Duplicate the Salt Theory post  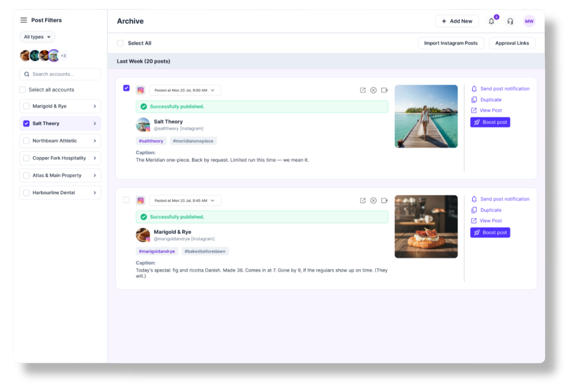coord(486,100)
